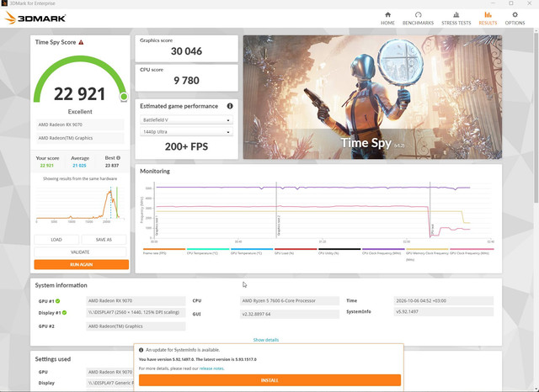539x392 pixels.
Task: Click the Settings used heading
Action: (x=53, y=359)
